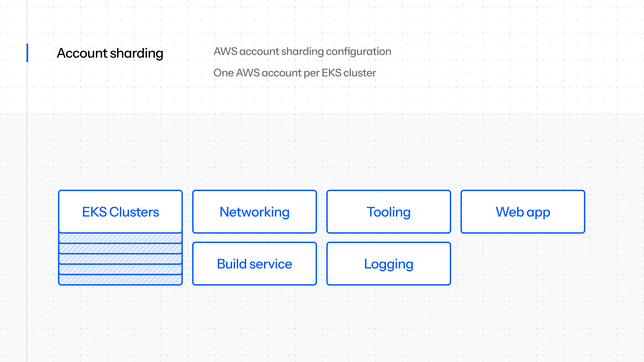
Task: Select second hatched layer under EKS Clusters
Action: pyautogui.click(x=120, y=249)
